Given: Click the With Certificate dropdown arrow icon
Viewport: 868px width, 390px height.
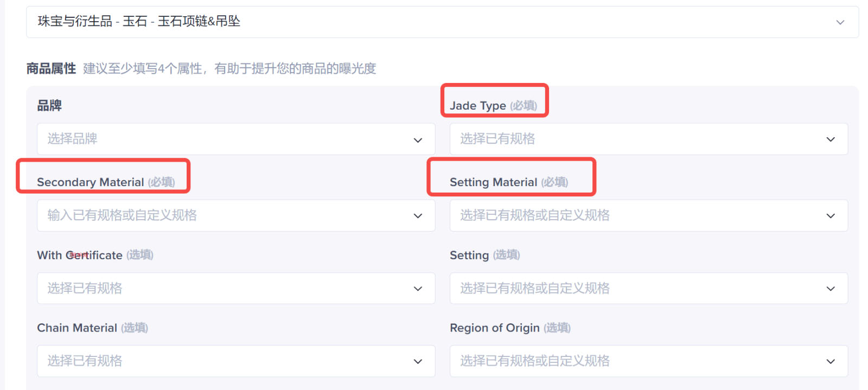Looking at the screenshot, I should click(418, 289).
